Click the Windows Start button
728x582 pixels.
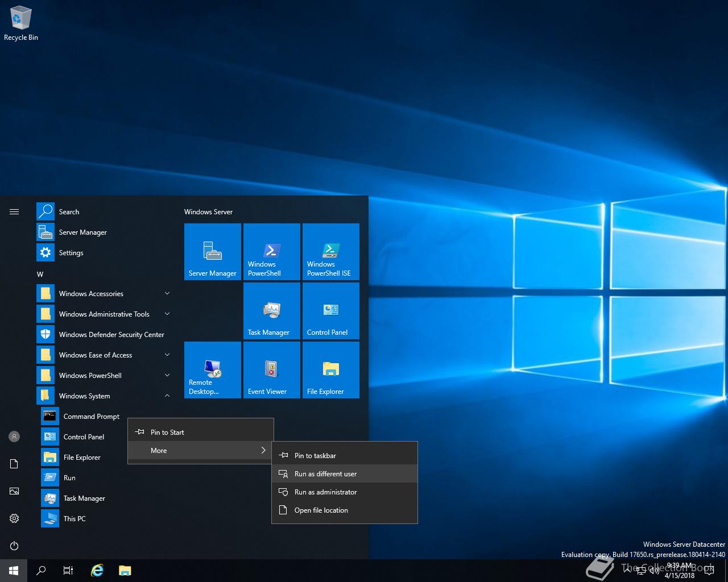click(x=14, y=571)
